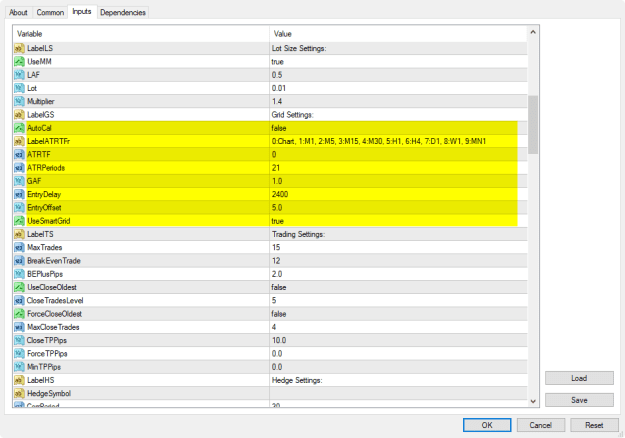Select the ForceCloseOldest value false
Screen dimensions: 625x438
[279, 314]
